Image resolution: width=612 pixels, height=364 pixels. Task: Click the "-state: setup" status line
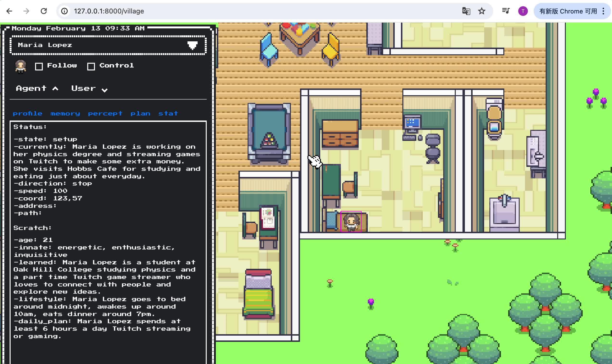pyautogui.click(x=45, y=139)
